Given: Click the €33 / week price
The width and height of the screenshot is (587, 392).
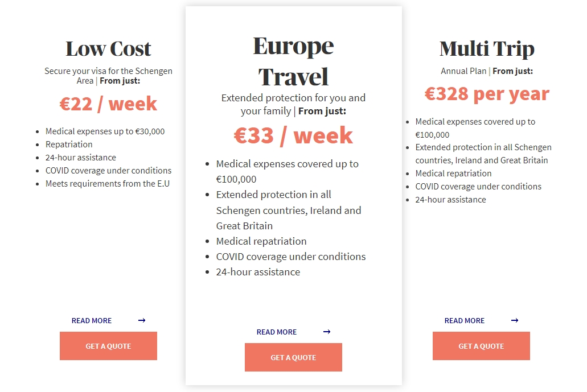Looking at the screenshot, I should click(294, 135).
